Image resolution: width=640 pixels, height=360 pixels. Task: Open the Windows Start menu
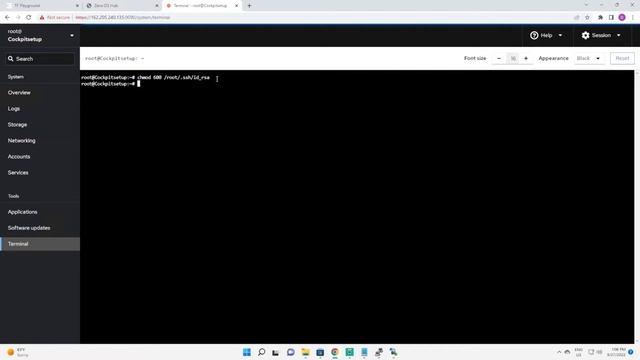247,352
